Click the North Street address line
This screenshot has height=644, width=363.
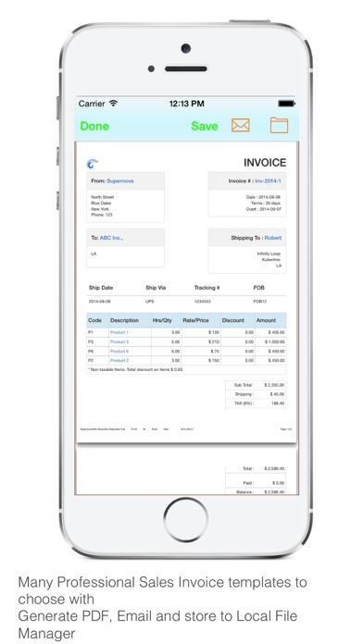[103, 197]
